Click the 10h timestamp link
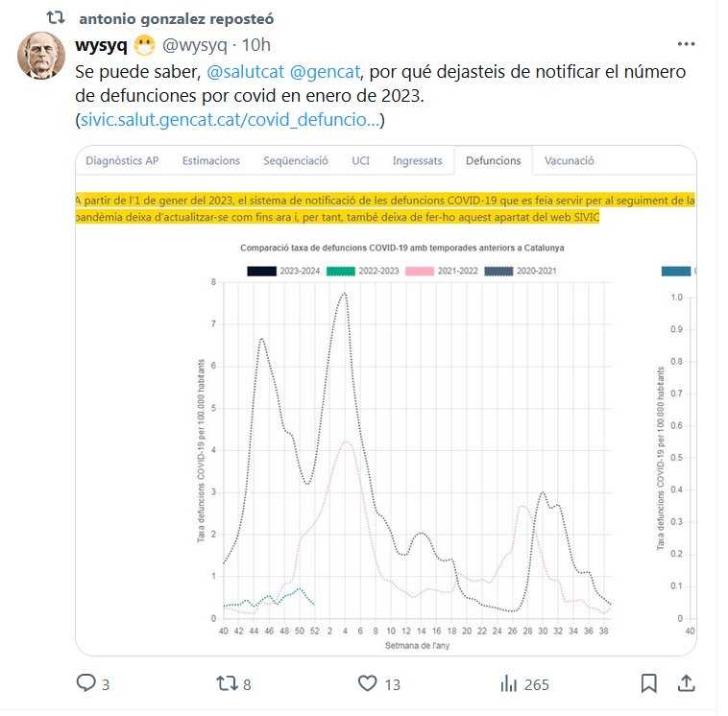The width and height of the screenshot is (728, 716). click(x=256, y=45)
